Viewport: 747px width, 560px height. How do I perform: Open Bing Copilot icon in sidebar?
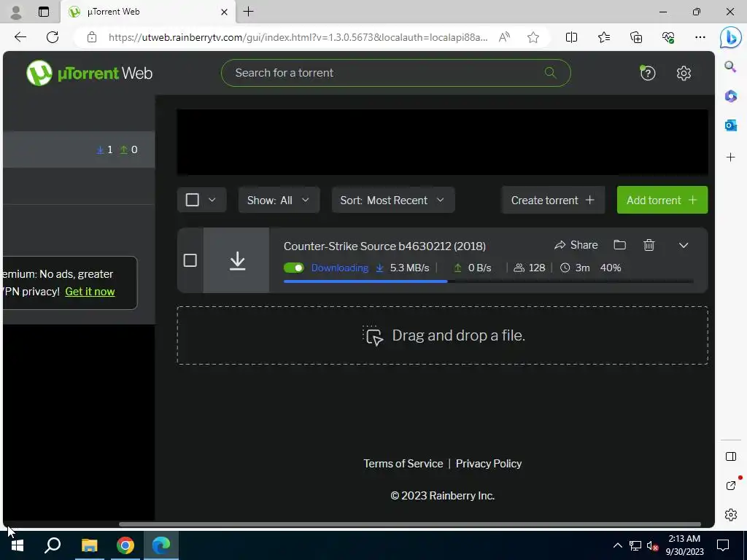click(730, 38)
